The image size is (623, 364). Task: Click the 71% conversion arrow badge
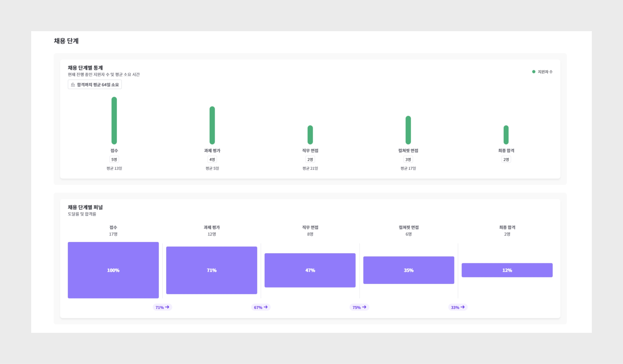pos(162,307)
